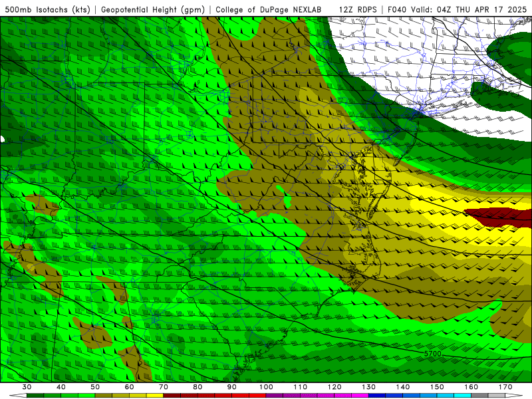
Task: Click the 90 label on the color scale
Action: (x=231, y=387)
